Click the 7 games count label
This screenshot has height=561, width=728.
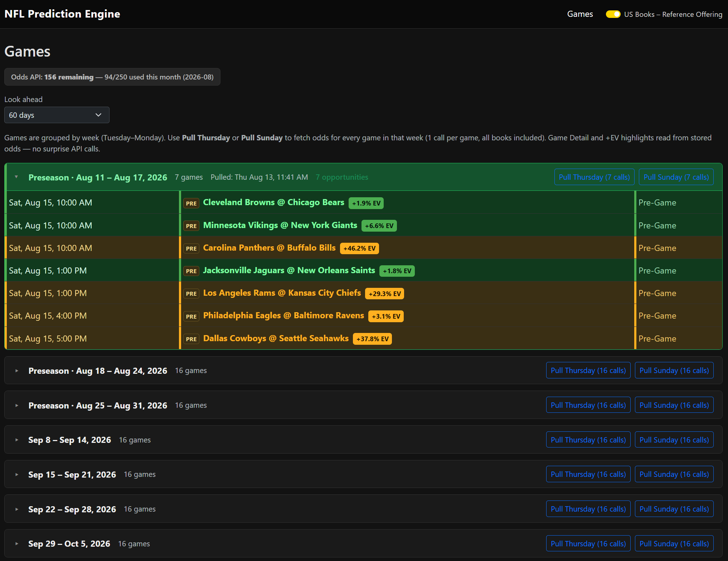pyautogui.click(x=189, y=177)
